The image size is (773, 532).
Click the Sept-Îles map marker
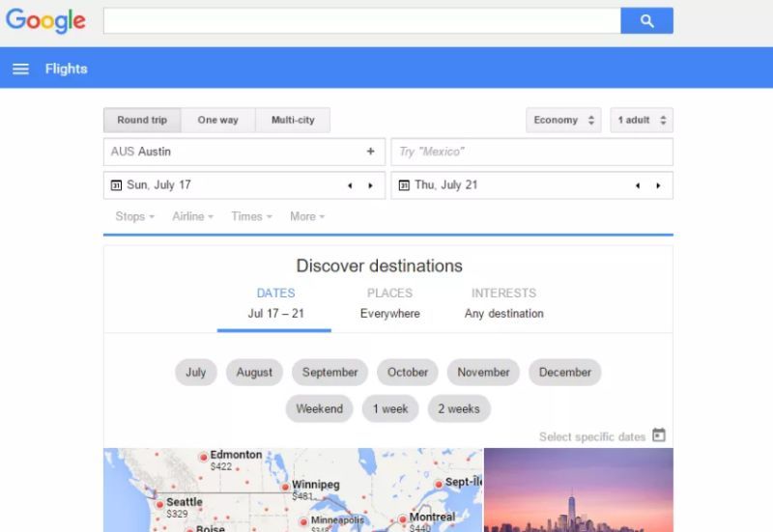(439, 485)
